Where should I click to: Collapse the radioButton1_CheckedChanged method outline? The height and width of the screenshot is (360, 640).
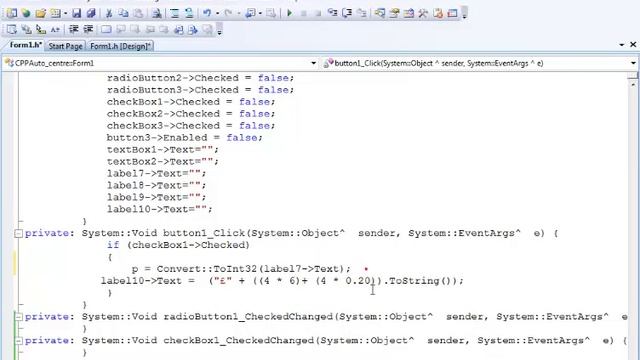click(x=18, y=317)
